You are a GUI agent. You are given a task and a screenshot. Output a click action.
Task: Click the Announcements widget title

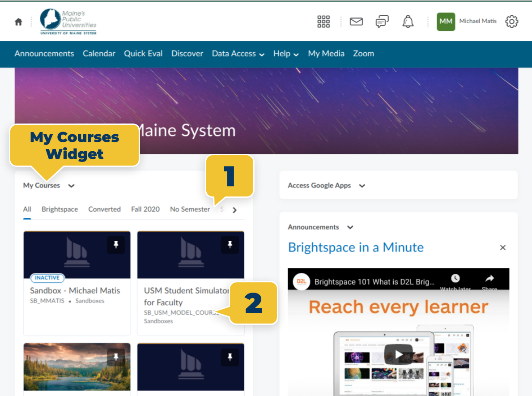[x=313, y=227]
